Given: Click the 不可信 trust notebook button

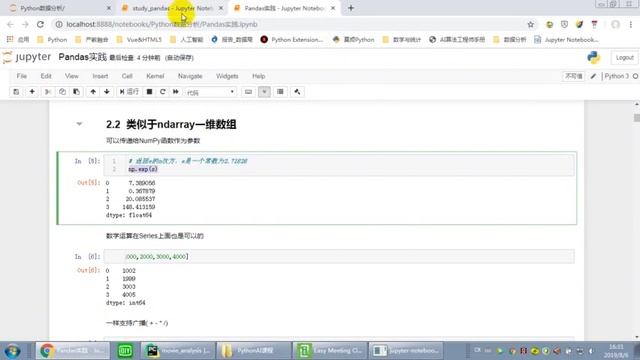Looking at the screenshot, I should (573, 76).
